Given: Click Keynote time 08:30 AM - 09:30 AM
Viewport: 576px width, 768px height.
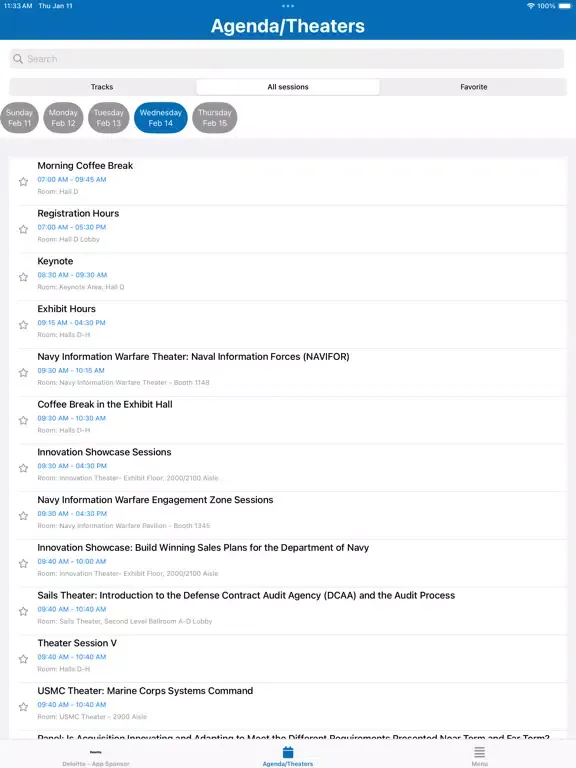Looking at the screenshot, I should click(x=72, y=275).
